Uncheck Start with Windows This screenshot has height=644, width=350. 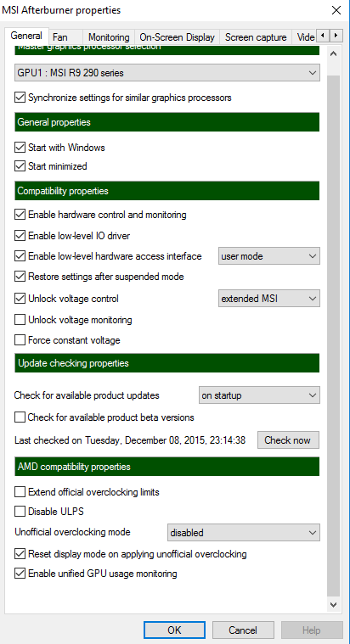click(20, 148)
